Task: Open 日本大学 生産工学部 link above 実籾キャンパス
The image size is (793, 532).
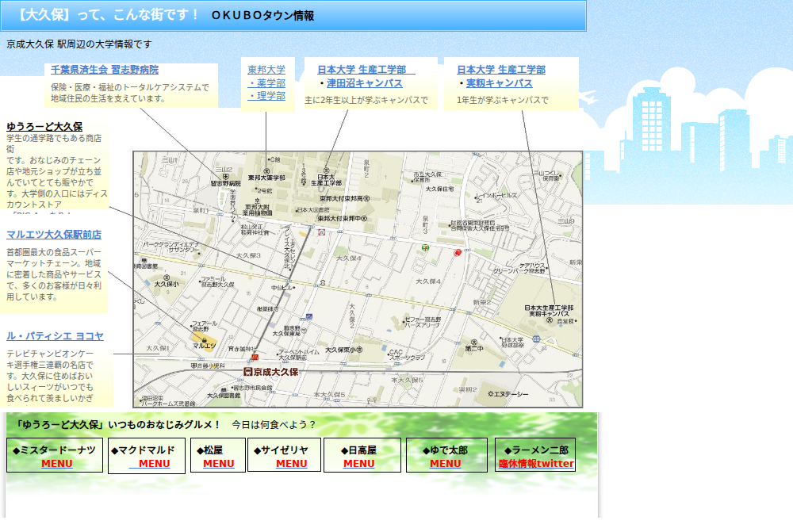Action: pos(501,70)
